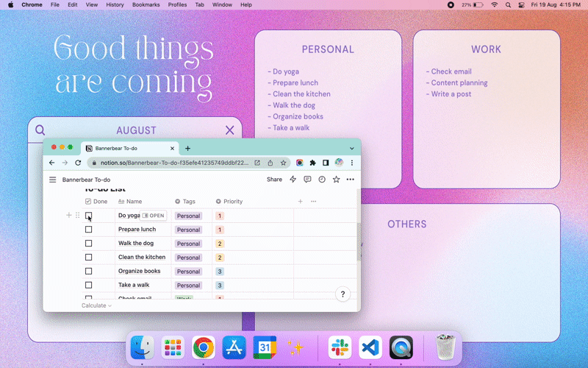Open the Name column header menu
The width and height of the screenshot is (588, 368).
pos(130,201)
